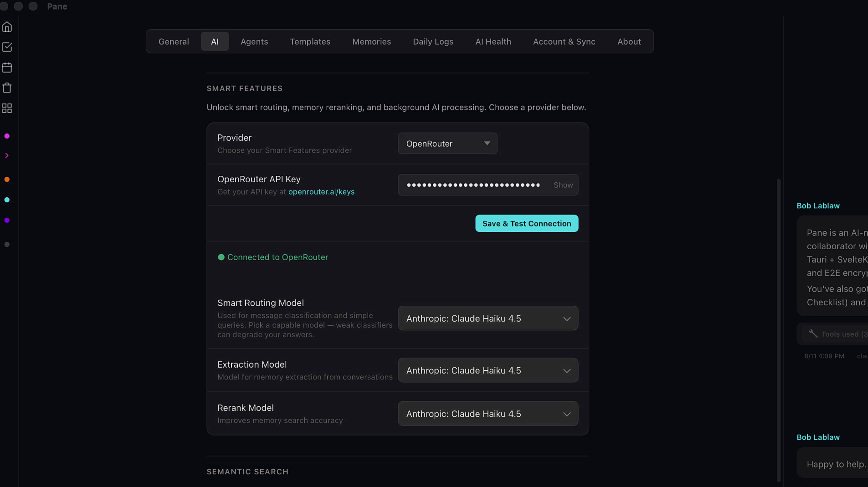Viewport: 868px width, 487px height.
Task: Open the trash sidebar icon
Action: pos(7,88)
